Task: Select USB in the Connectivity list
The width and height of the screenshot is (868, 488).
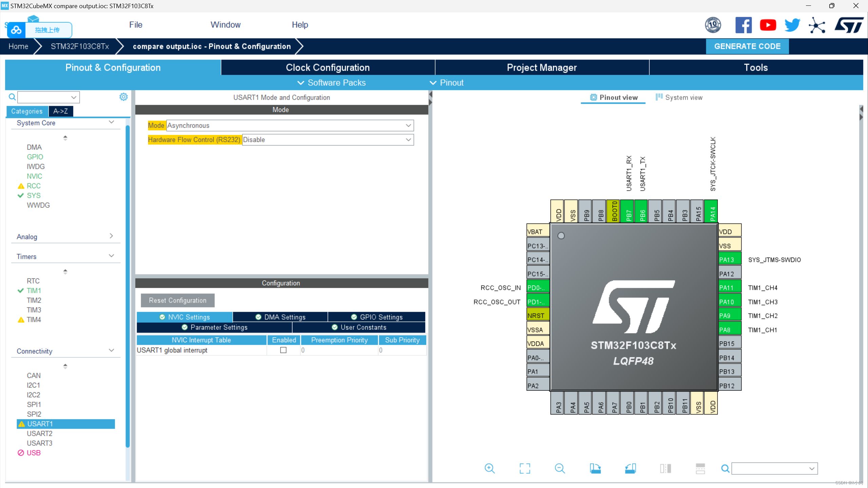Action: click(x=34, y=453)
